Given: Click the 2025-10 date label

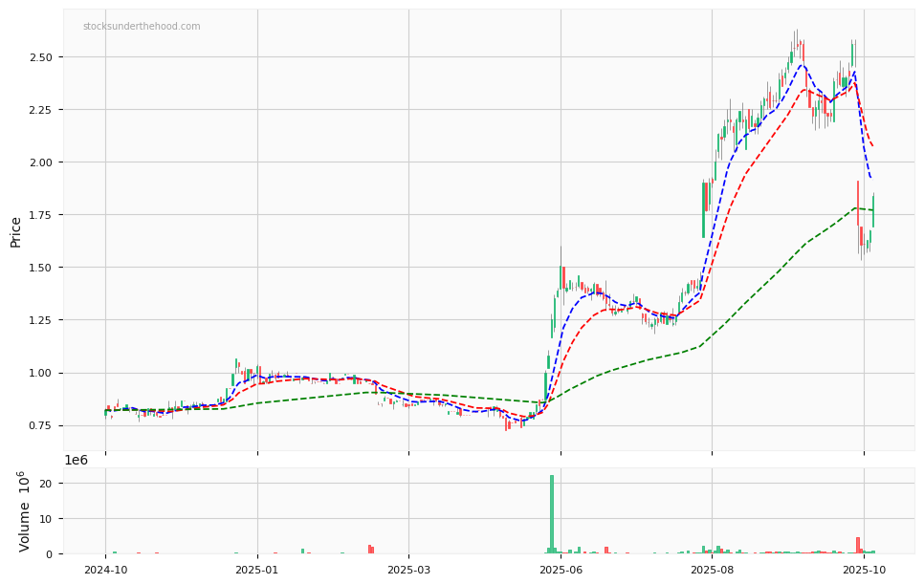Looking at the screenshot, I should [x=864, y=571].
